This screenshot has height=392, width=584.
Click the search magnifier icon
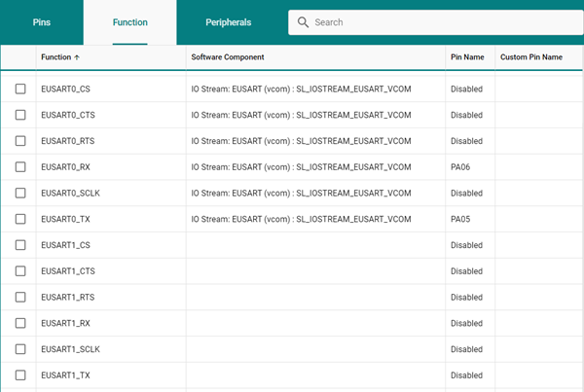point(303,22)
